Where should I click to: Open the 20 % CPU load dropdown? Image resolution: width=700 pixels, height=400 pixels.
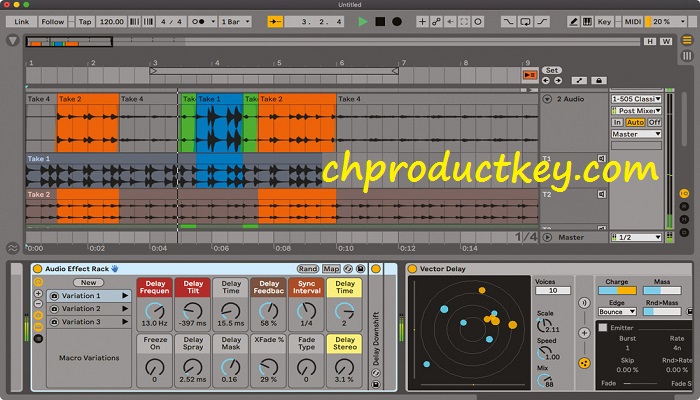(x=665, y=21)
